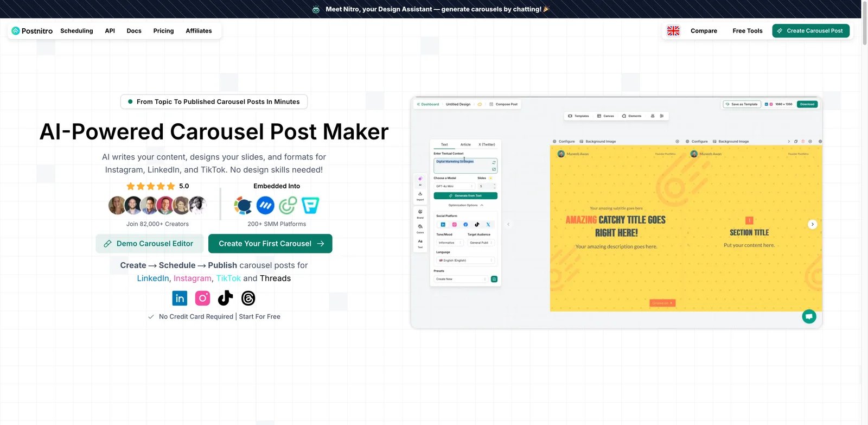This screenshot has width=868, height=425.
Task: Choose Facebook under Social Platform in the editor
Action: point(465,224)
